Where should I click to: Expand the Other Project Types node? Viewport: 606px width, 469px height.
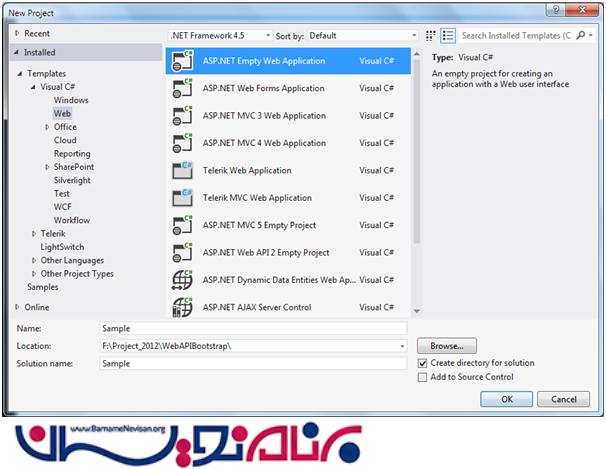tap(34, 274)
